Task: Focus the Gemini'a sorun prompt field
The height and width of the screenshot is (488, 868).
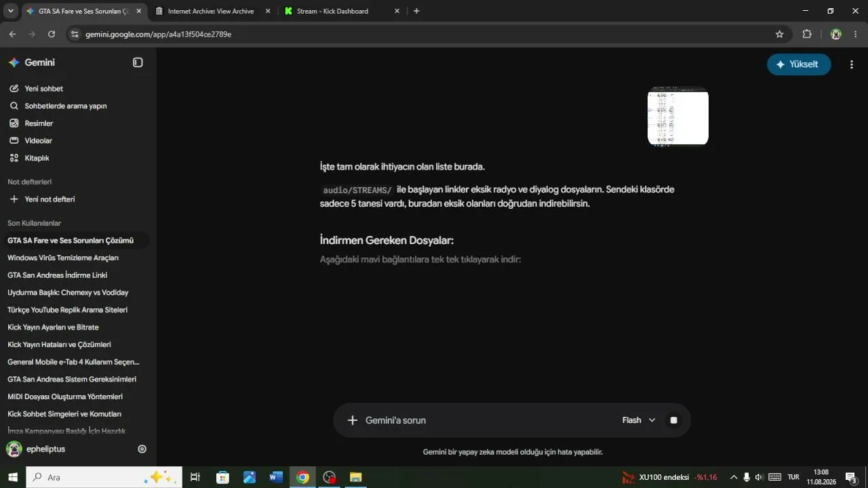Action: click(488, 420)
